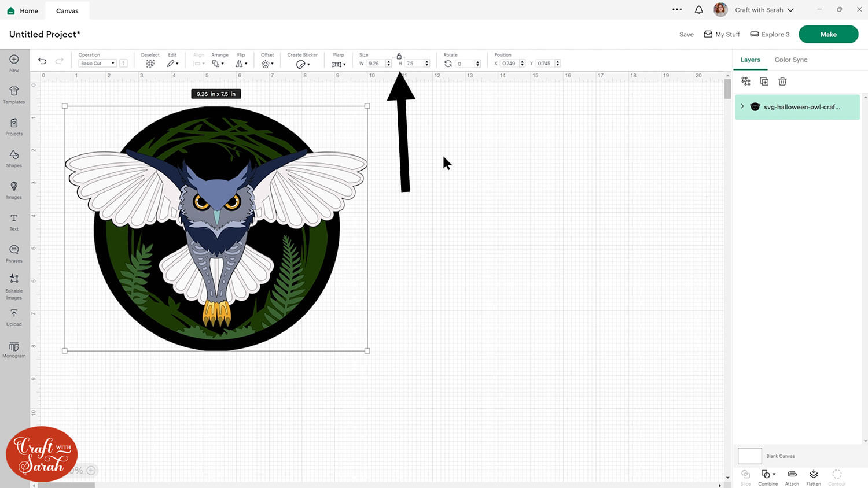868x488 pixels.
Task: Go to the Home tab
Action: tap(23, 10)
